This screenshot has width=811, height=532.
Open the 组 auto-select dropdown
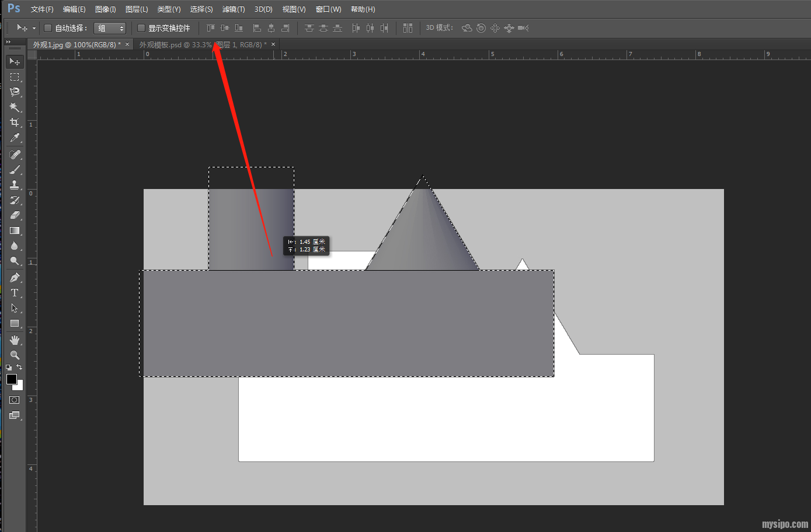point(110,28)
